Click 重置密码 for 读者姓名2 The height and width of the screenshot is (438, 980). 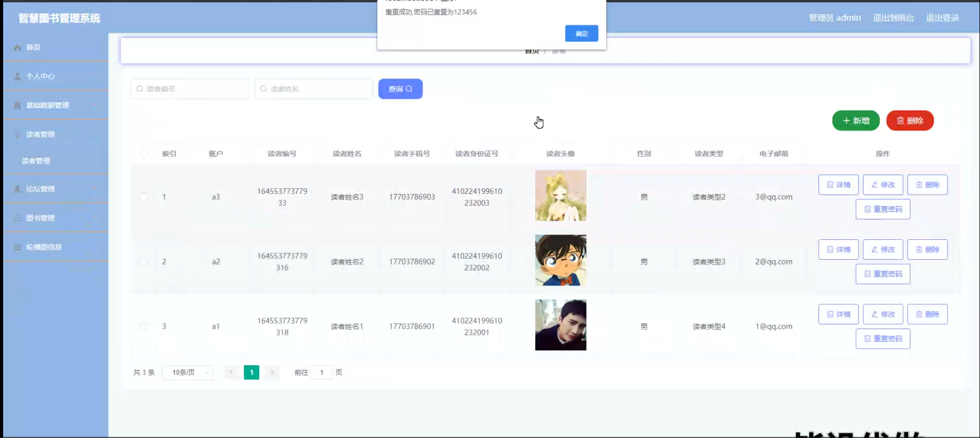[883, 274]
